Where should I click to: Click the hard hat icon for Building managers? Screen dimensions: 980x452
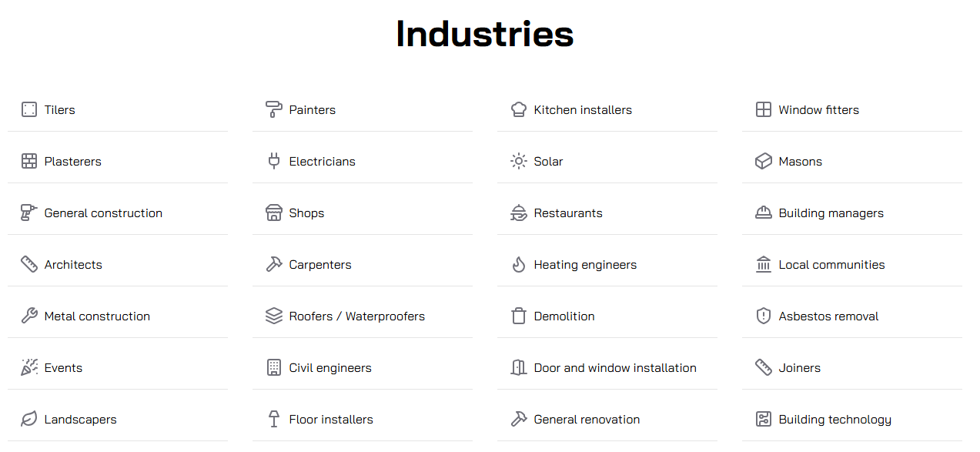(x=763, y=213)
